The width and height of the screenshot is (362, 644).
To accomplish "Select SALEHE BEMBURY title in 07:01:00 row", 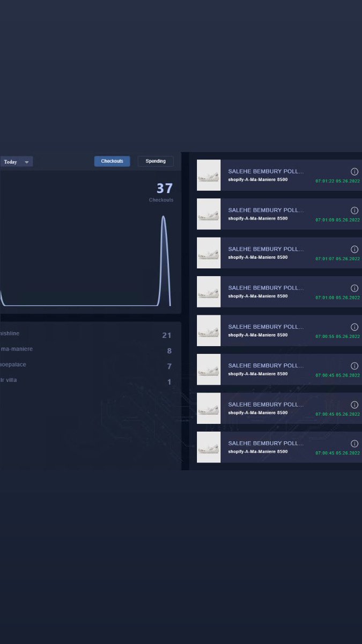I will [x=266, y=288].
